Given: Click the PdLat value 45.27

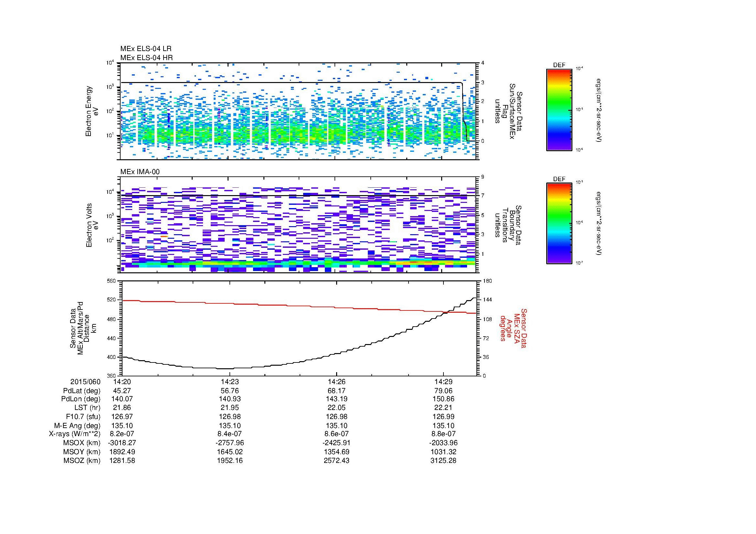Looking at the screenshot, I should (x=122, y=391).
